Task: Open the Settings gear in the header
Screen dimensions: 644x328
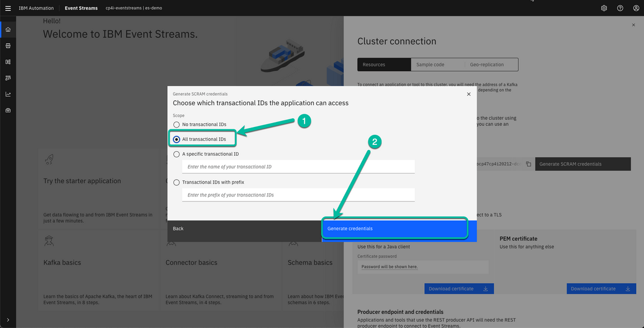Action: coord(604,8)
